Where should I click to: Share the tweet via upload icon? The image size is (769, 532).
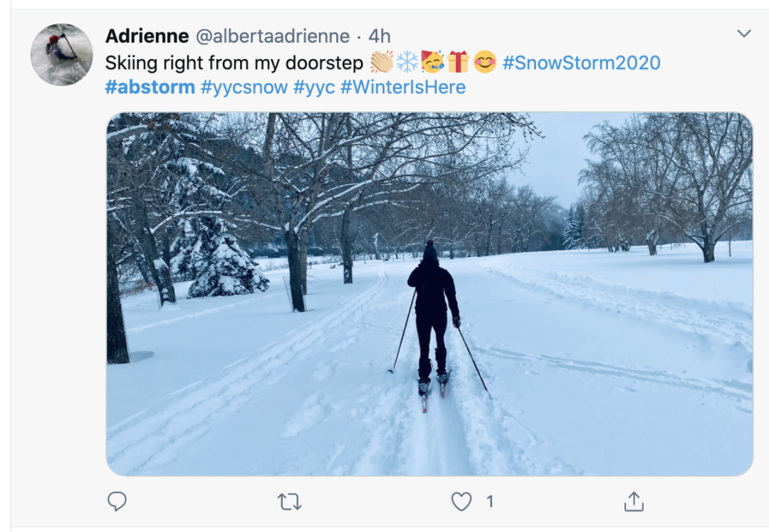pos(634,501)
